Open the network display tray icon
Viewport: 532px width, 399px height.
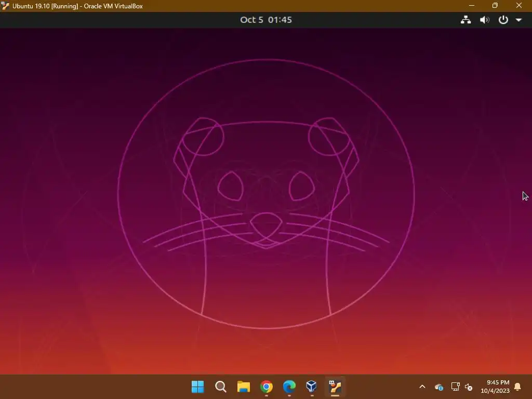pos(455,387)
